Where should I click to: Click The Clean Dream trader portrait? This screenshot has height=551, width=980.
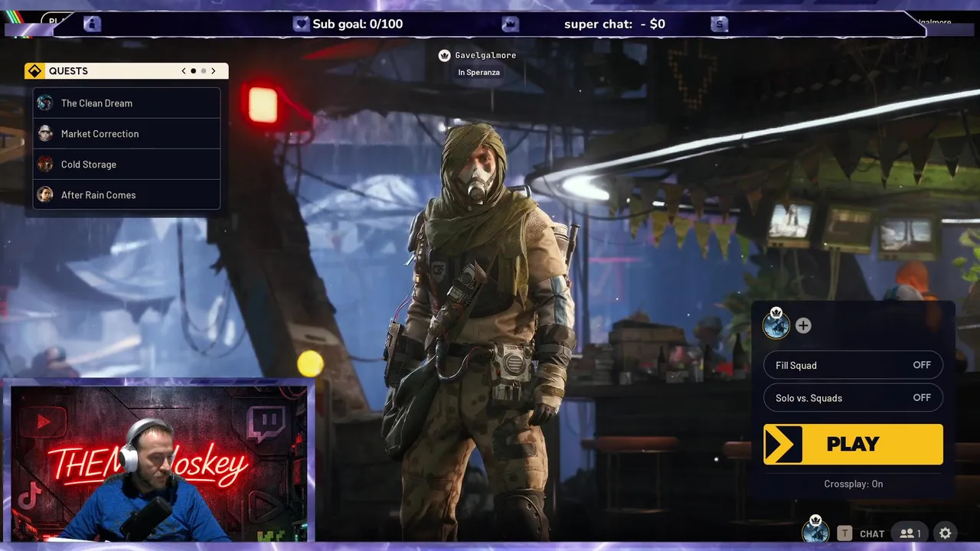tap(45, 103)
